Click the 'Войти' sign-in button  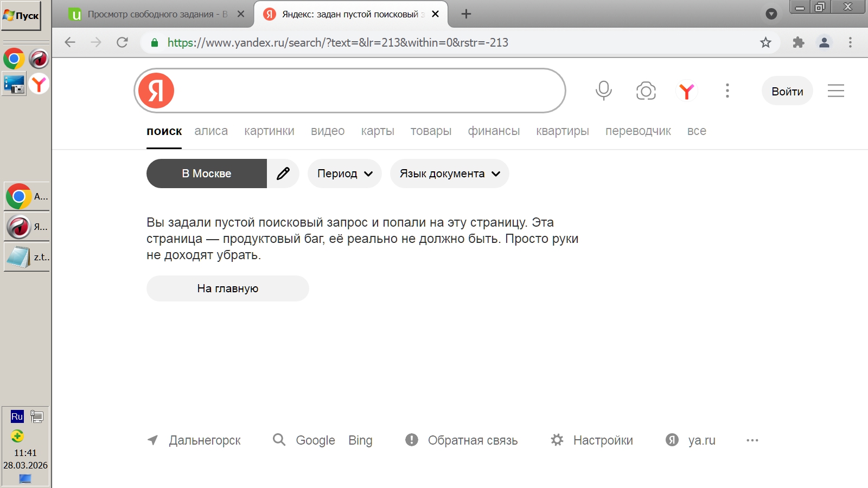(787, 91)
